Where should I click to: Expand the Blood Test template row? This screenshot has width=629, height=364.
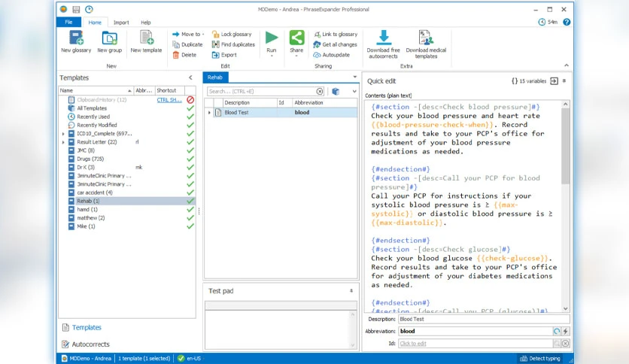point(209,113)
